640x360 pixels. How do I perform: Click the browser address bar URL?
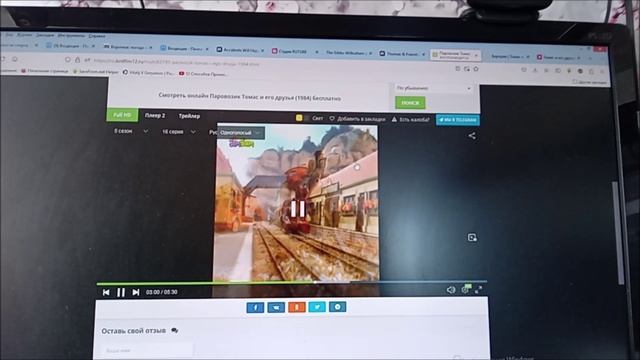tap(176, 62)
